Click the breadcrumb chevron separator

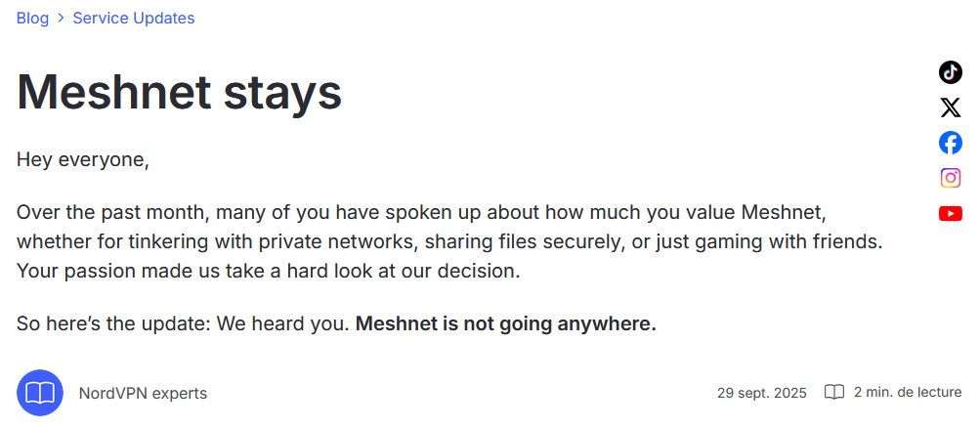(61, 19)
